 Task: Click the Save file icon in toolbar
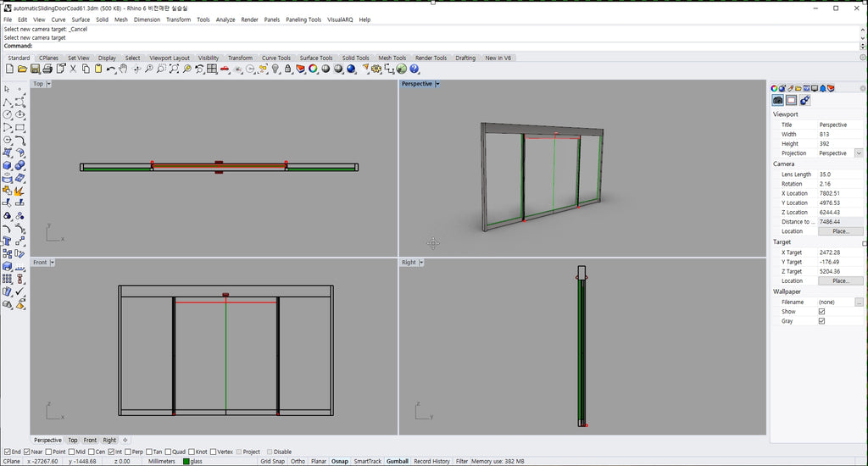(36, 69)
